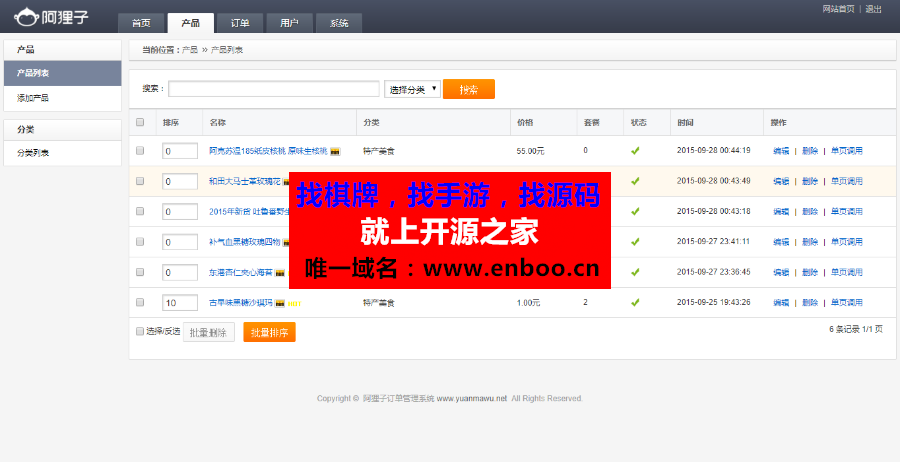This screenshot has height=462, width=900.
Task: Click 删除 for the 19:43:26 row
Action: (x=810, y=302)
